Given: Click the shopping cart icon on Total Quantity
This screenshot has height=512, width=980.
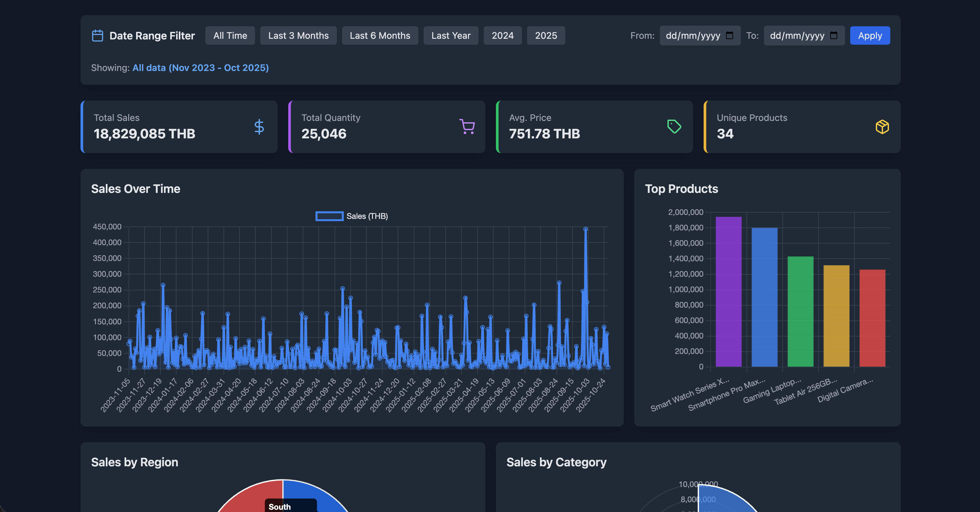Looking at the screenshot, I should 467,127.
